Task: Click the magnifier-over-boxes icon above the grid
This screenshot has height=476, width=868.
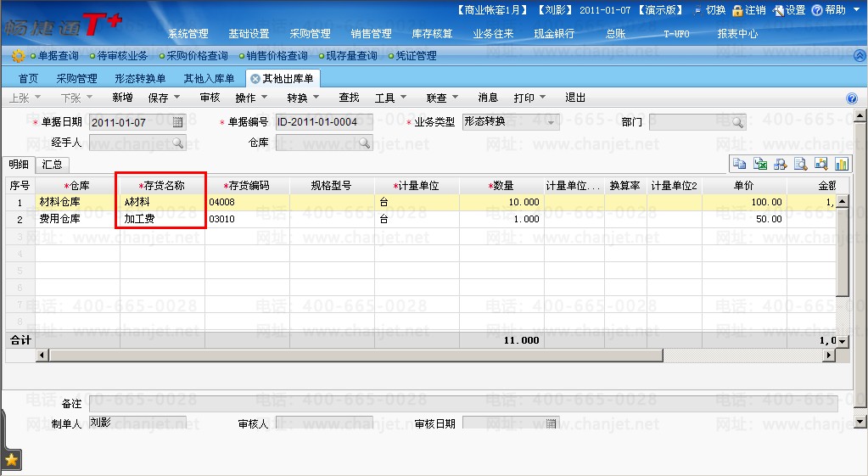Action: click(780, 164)
